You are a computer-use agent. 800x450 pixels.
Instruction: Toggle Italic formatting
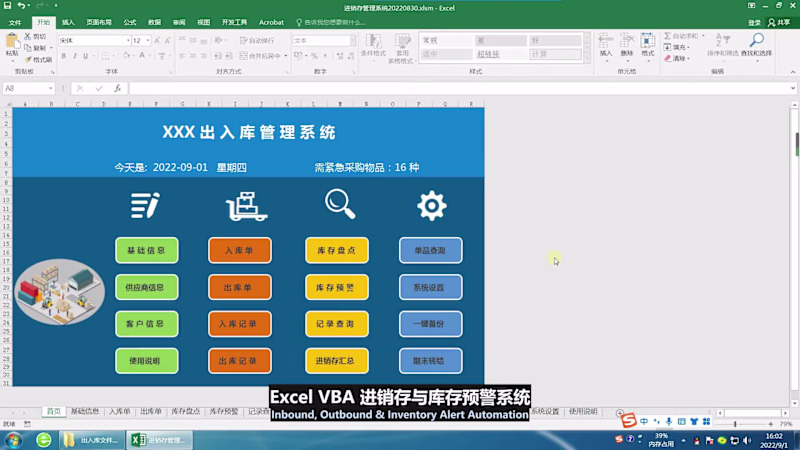[x=74, y=56]
